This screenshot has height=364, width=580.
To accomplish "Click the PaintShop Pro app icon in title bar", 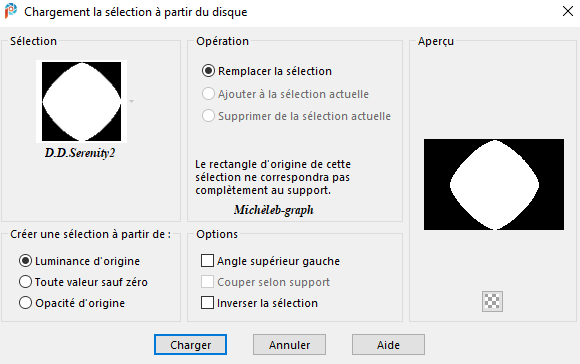I will [11, 11].
